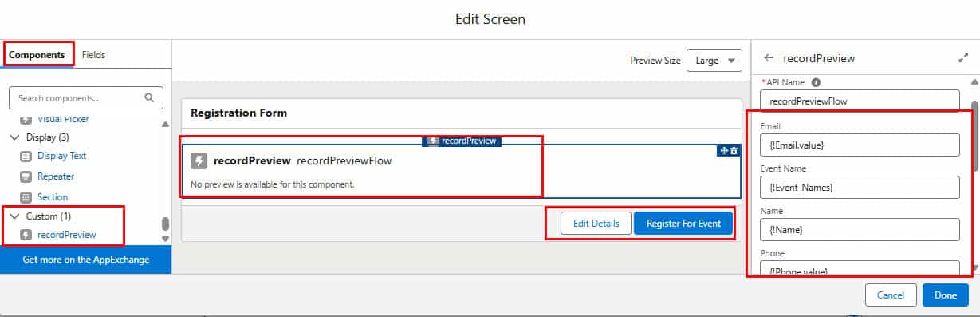The image size is (980, 317).
Task: Select the recordPreviewFlow text on the canvas
Action: pyautogui.click(x=344, y=160)
